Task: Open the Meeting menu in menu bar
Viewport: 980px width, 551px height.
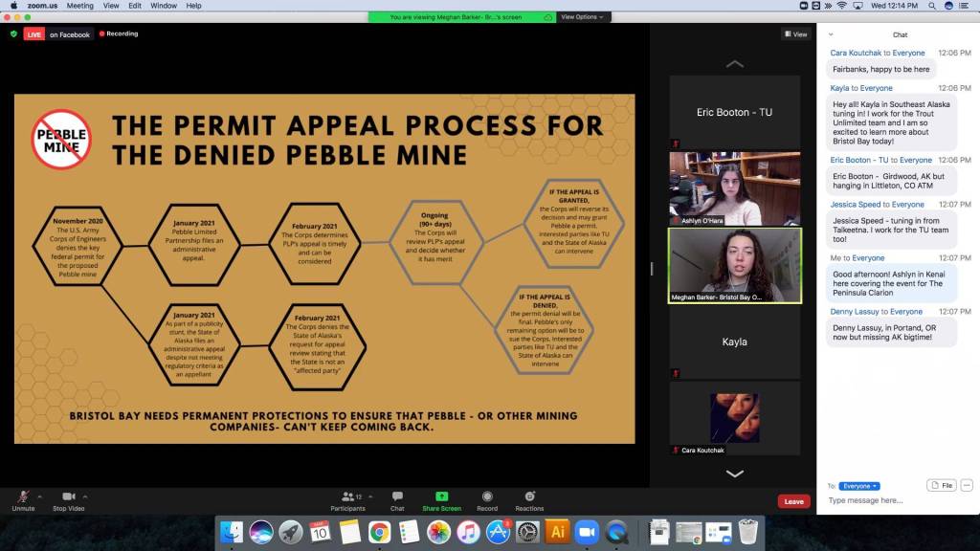Action: coord(79,6)
